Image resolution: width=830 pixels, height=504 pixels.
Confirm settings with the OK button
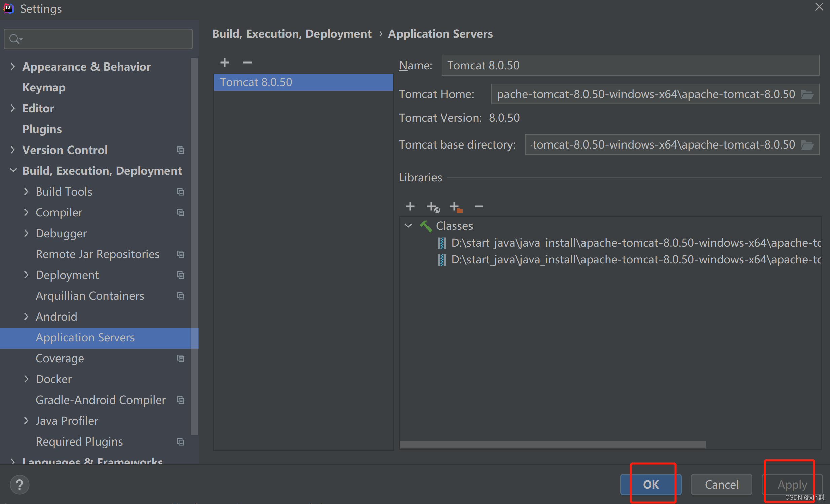651,485
